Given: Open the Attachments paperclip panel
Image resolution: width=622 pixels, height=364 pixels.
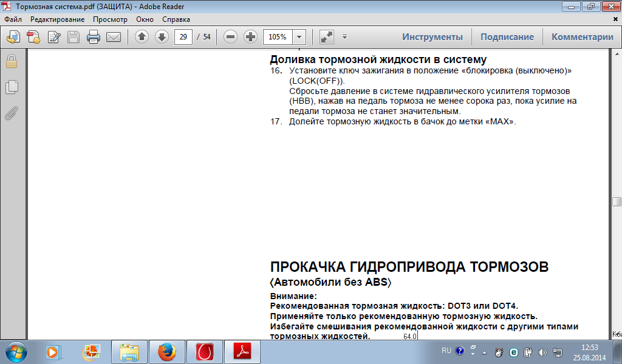Looking at the screenshot, I should (12, 113).
